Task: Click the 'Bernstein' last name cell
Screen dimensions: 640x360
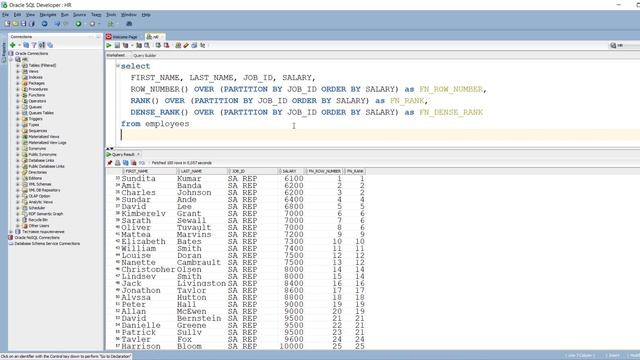Action: click(x=199, y=318)
